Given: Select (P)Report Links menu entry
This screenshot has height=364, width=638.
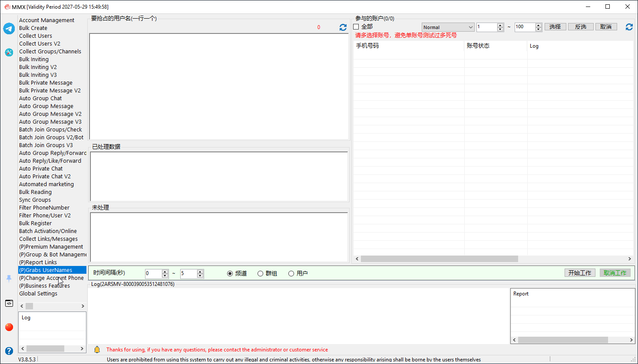Looking at the screenshot, I should coord(38,262).
